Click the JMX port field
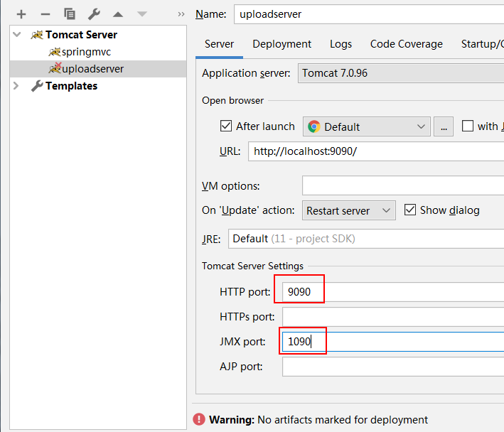The image size is (504, 432). [393, 342]
